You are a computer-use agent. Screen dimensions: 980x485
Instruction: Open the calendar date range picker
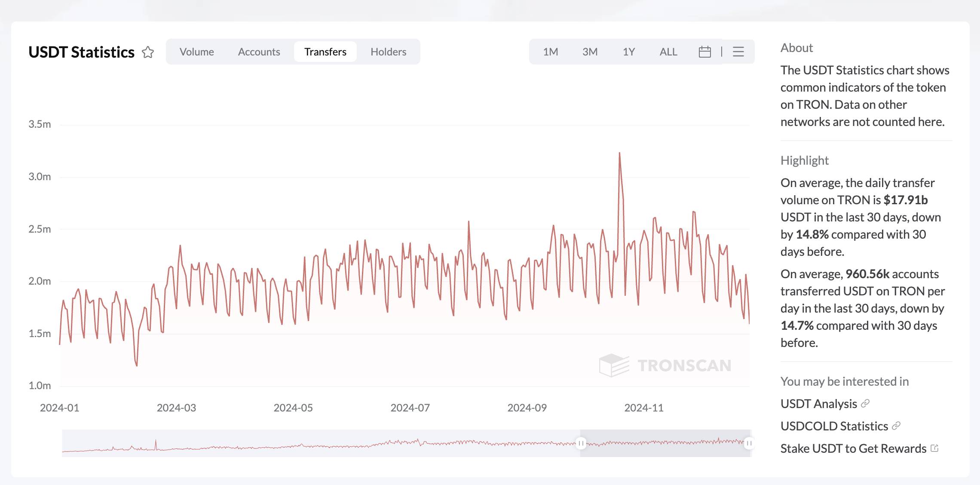[705, 52]
